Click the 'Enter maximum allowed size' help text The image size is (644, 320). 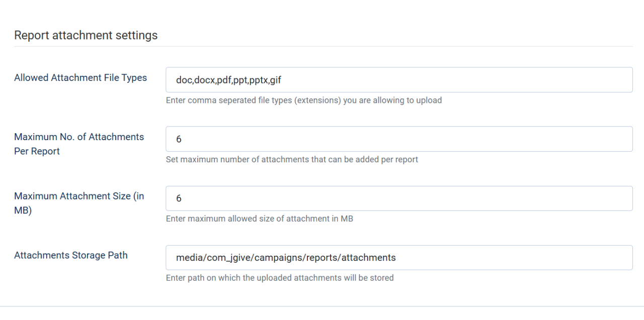pyautogui.click(x=259, y=219)
